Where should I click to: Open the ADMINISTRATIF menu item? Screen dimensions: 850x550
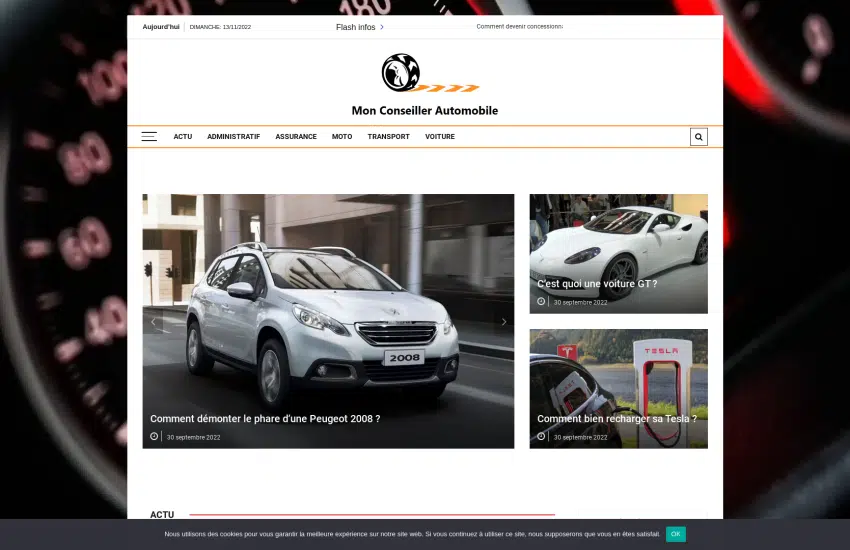(233, 137)
